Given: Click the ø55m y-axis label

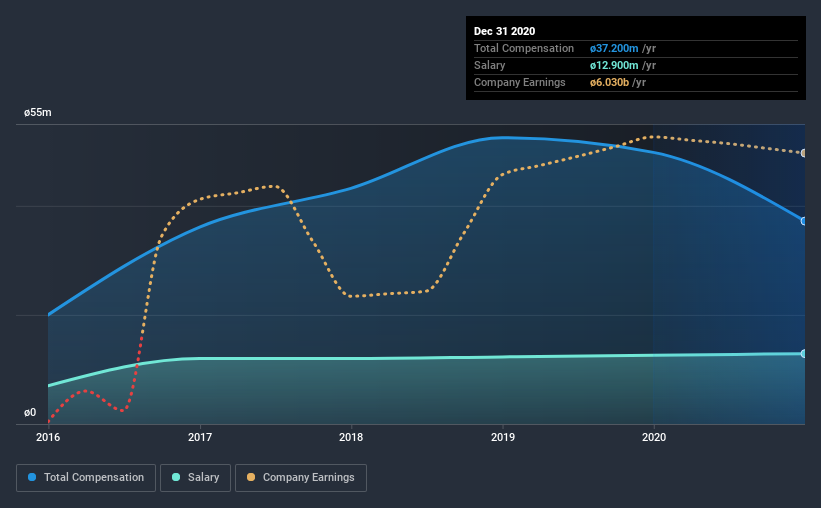Looking at the screenshot, I should pyautogui.click(x=38, y=113).
